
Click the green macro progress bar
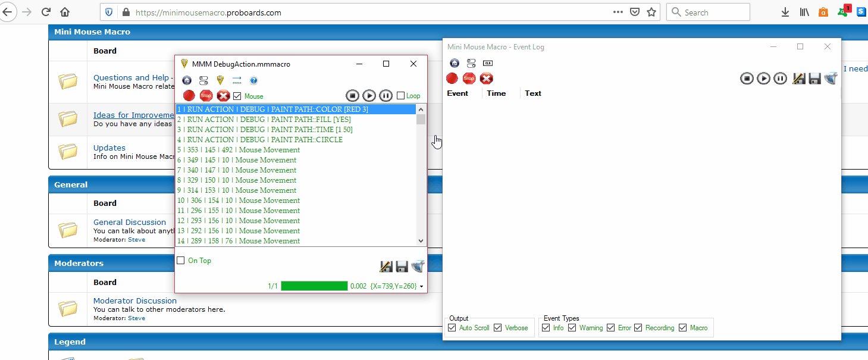[314, 286]
